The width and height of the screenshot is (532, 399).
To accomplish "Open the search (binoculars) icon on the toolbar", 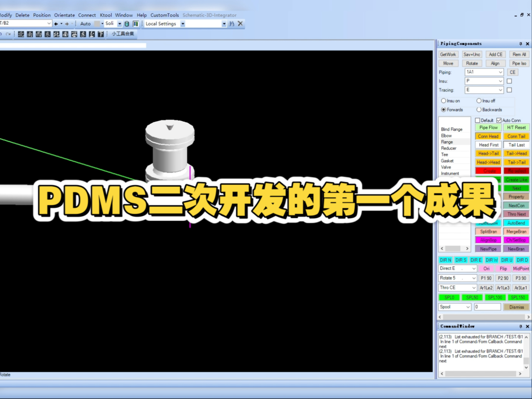I will (x=231, y=23).
